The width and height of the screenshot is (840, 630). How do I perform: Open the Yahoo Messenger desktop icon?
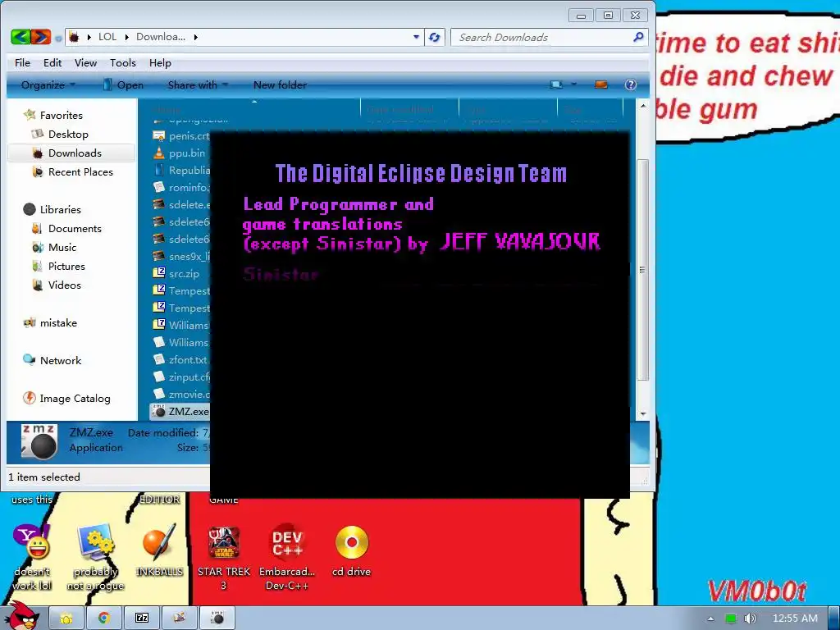[32, 542]
